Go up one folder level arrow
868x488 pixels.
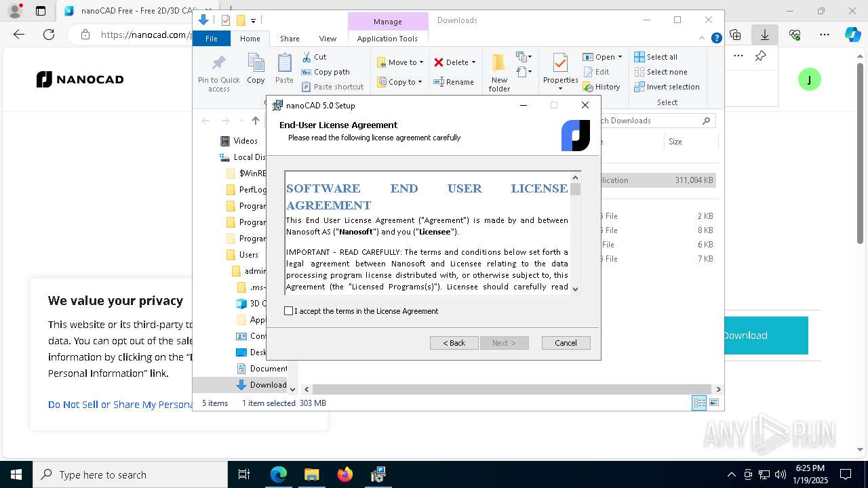(x=256, y=121)
